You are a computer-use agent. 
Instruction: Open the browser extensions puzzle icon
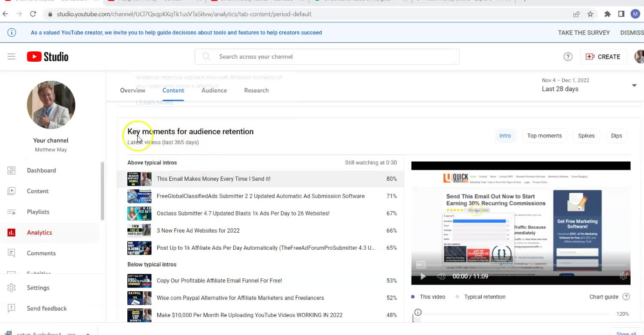(x=608, y=14)
